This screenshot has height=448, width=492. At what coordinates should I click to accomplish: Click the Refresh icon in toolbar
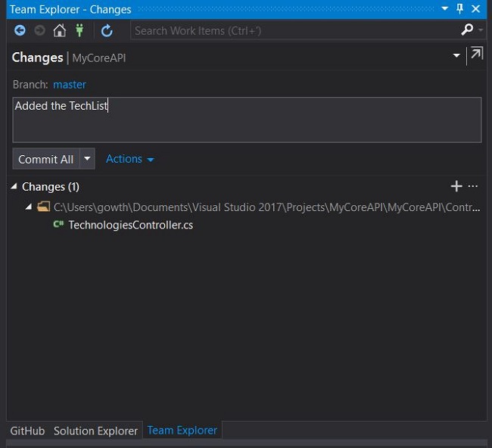tap(107, 31)
